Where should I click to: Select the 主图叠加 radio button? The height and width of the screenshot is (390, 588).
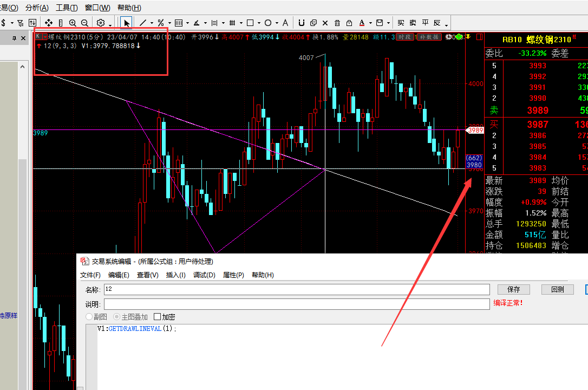coord(116,317)
